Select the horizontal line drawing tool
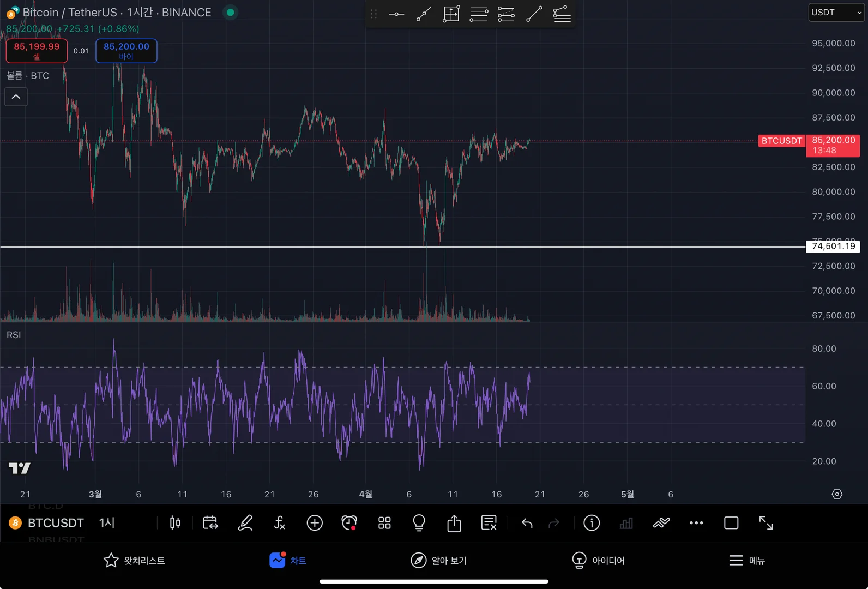This screenshot has height=589, width=868. (x=396, y=14)
